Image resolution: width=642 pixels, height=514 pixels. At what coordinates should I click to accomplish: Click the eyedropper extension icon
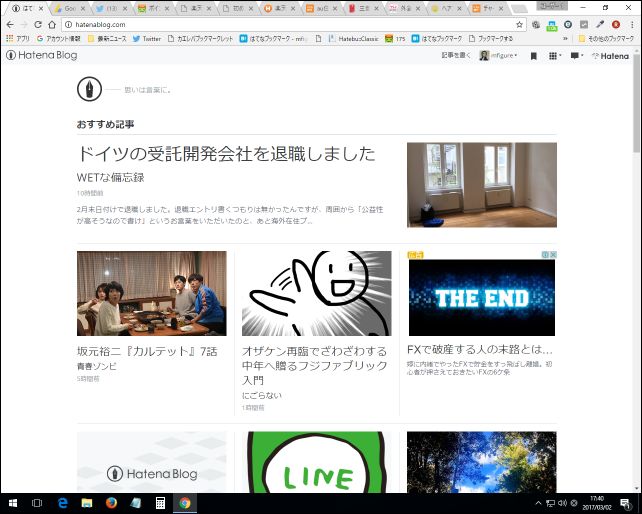point(600,25)
